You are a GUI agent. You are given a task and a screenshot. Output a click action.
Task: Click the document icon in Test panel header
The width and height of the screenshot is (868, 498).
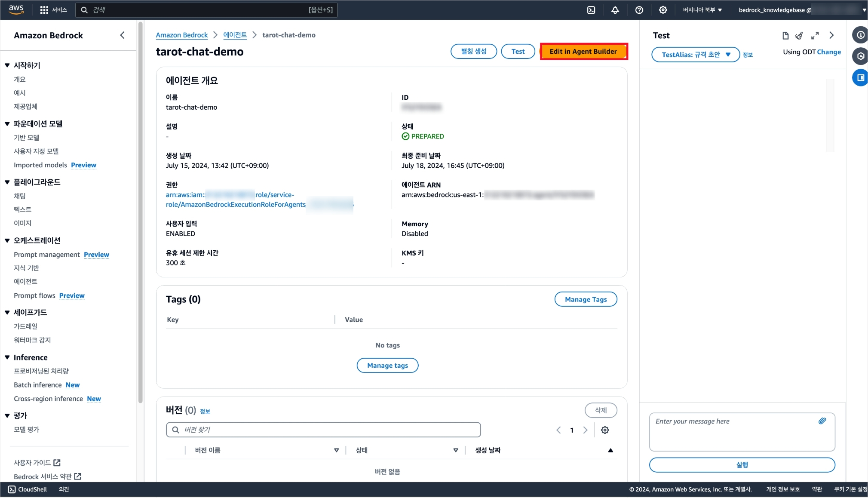point(785,36)
